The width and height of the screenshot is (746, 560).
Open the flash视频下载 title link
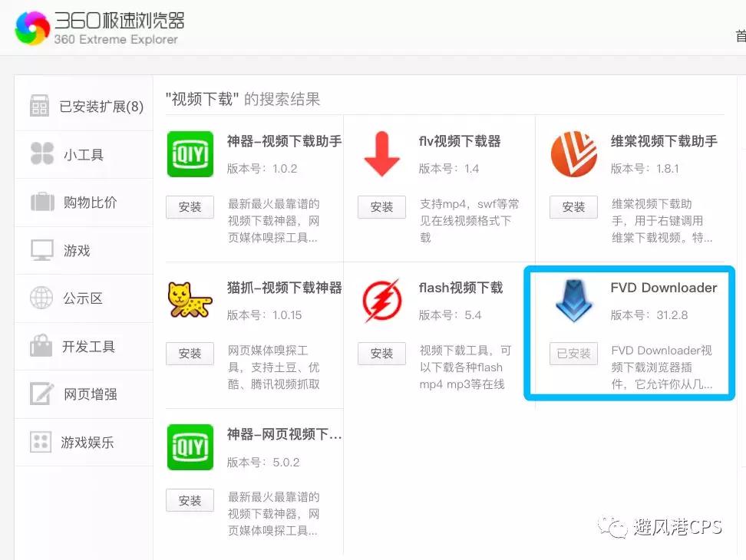(460, 288)
